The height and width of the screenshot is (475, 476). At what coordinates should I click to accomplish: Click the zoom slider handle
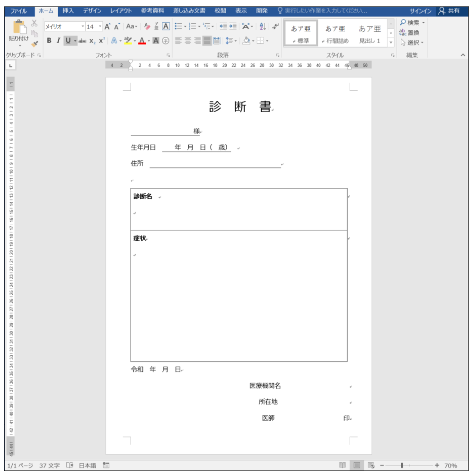pyautogui.click(x=402, y=466)
